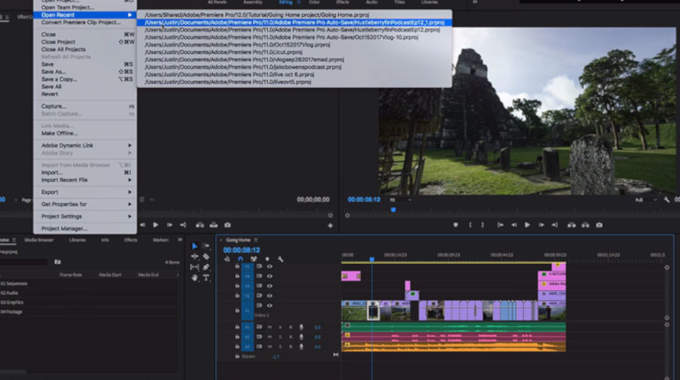
Task: Open Source Monitor button editor plus icon
Action: [x=330, y=225]
